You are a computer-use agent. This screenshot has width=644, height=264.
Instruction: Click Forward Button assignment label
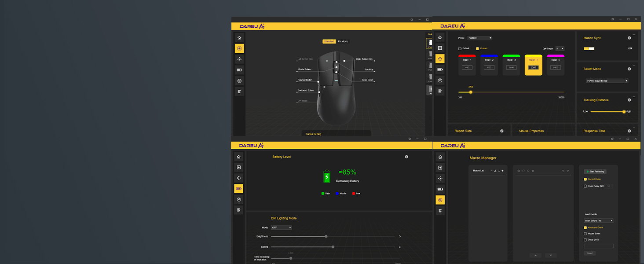pyautogui.click(x=305, y=80)
